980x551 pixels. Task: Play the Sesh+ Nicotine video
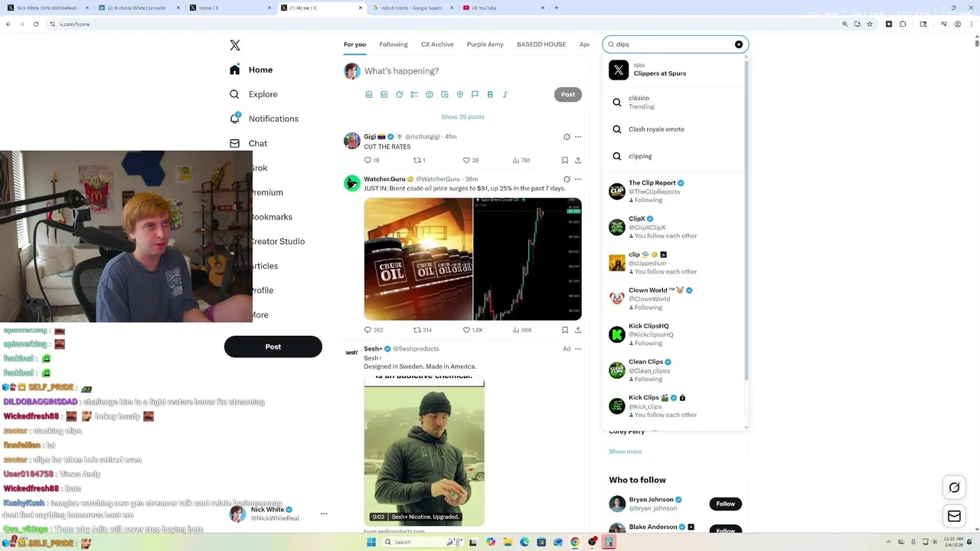(x=424, y=453)
